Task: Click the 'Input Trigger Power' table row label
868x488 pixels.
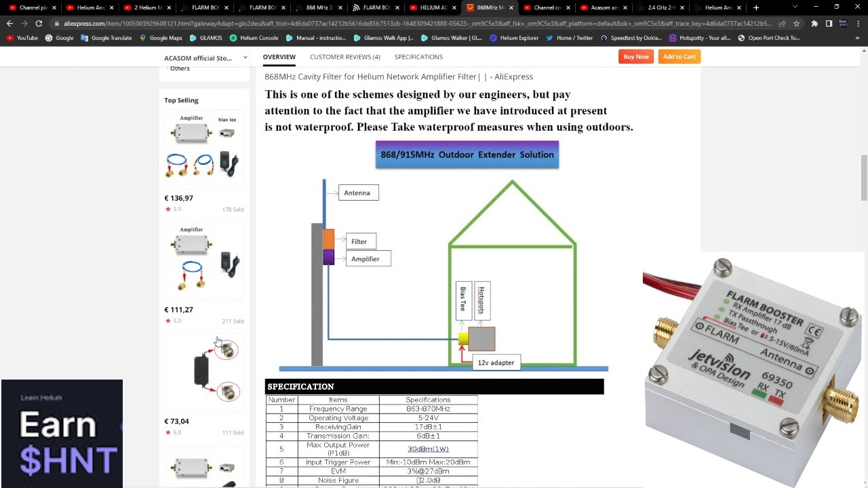Action: (338, 462)
